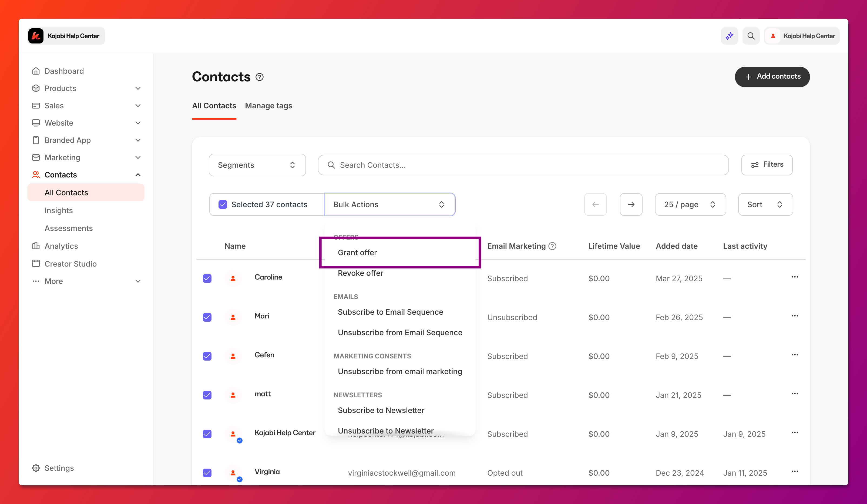The width and height of the screenshot is (867, 504).
Task: Open the more options menu for Caroline
Action: tap(794, 277)
